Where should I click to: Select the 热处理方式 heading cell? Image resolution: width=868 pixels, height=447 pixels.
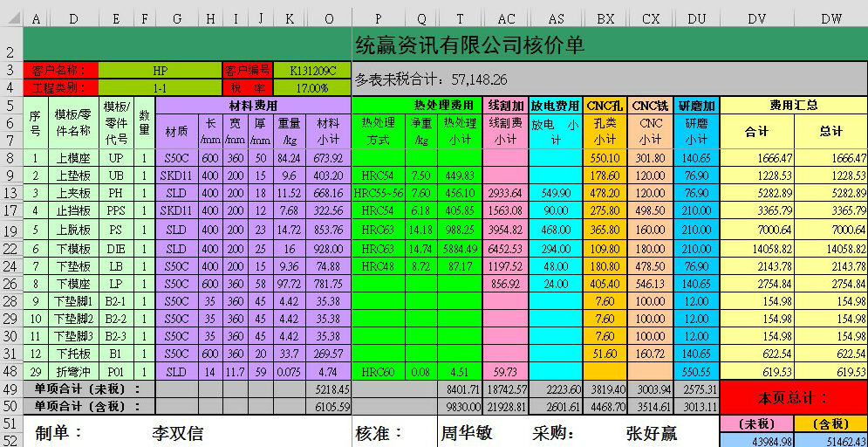(378, 131)
